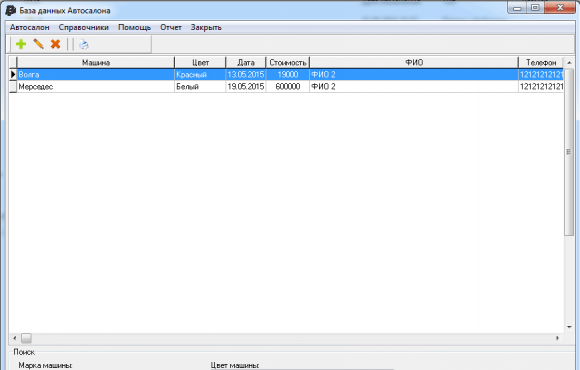Click the ФИО column header
Viewport: 580px width, 370px height.
(x=414, y=63)
